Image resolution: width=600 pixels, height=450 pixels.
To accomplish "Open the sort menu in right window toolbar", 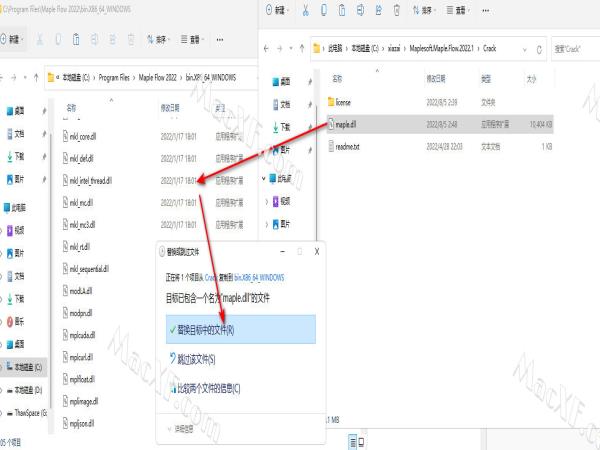I will click(424, 10).
